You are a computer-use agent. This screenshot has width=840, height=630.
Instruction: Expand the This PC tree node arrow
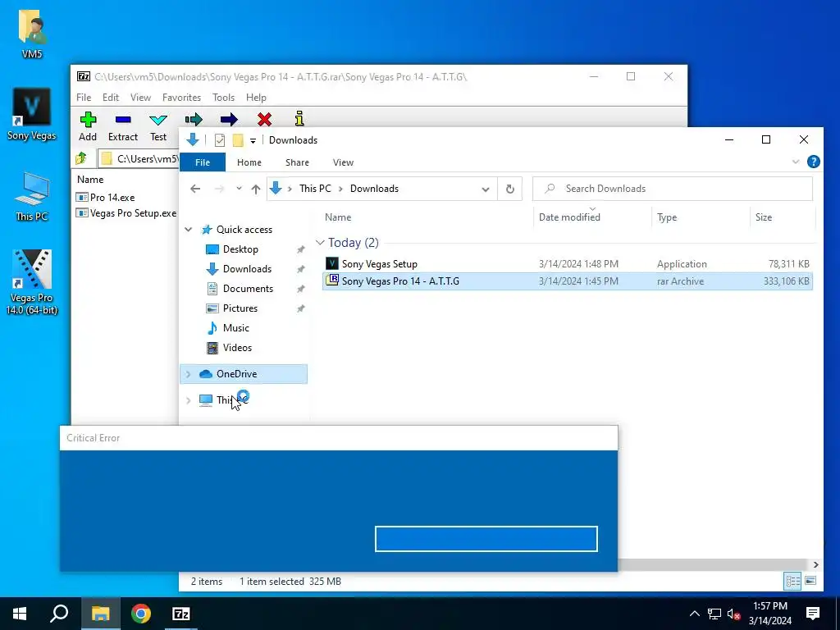[x=188, y=400]
